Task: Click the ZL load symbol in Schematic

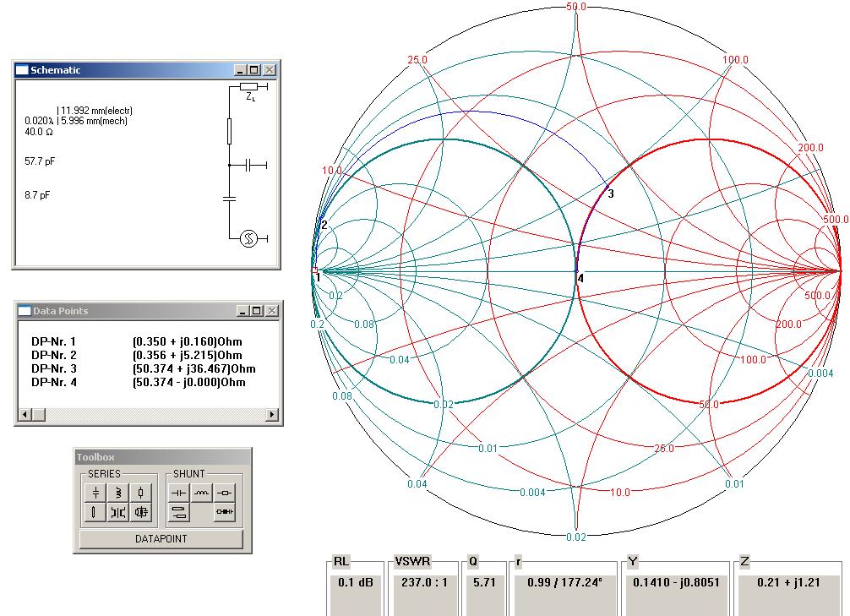Action: [248, 87]
